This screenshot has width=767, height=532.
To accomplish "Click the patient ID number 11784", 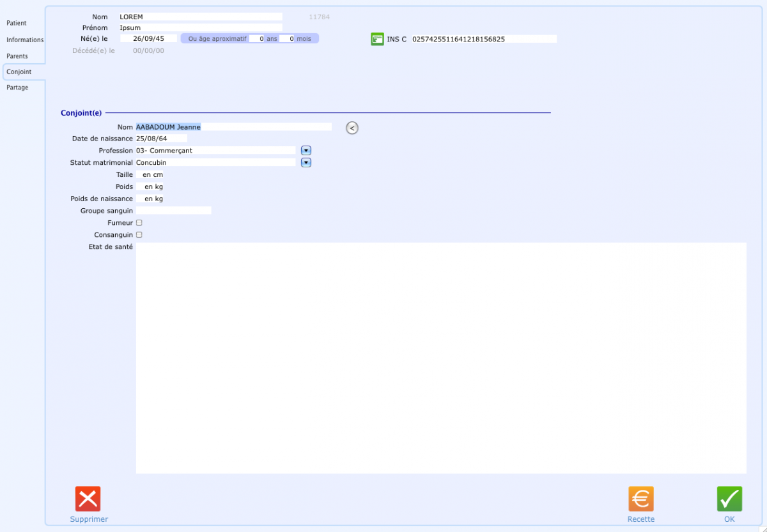I will coord(319,17).
